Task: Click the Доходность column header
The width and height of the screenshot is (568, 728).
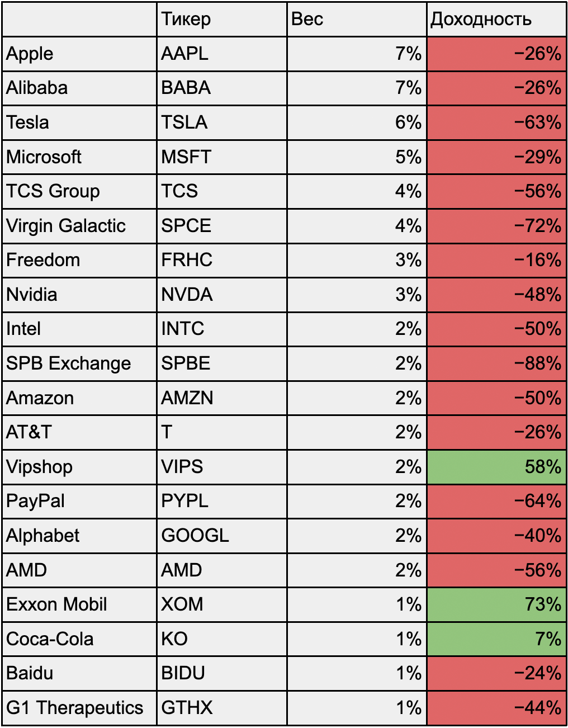Action: [496, 20]
